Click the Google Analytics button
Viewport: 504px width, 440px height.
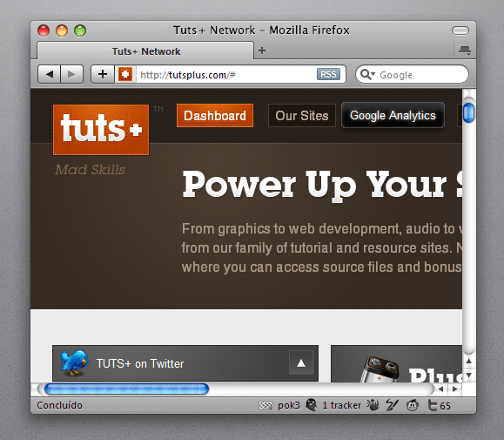pyautogui.click(x=393, y=116)
